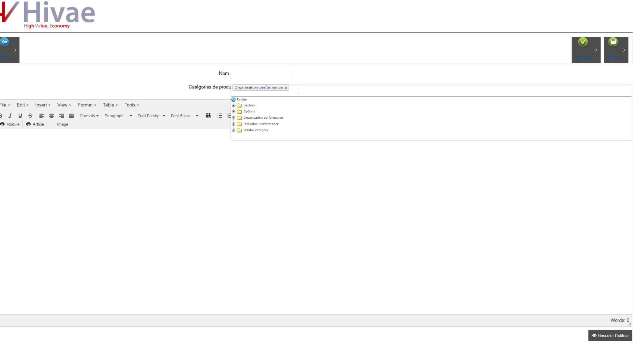The height and width of the screenshot is (347, 644).
Task: Click the Appliquer green checkmark button
Action: (586, 50)
